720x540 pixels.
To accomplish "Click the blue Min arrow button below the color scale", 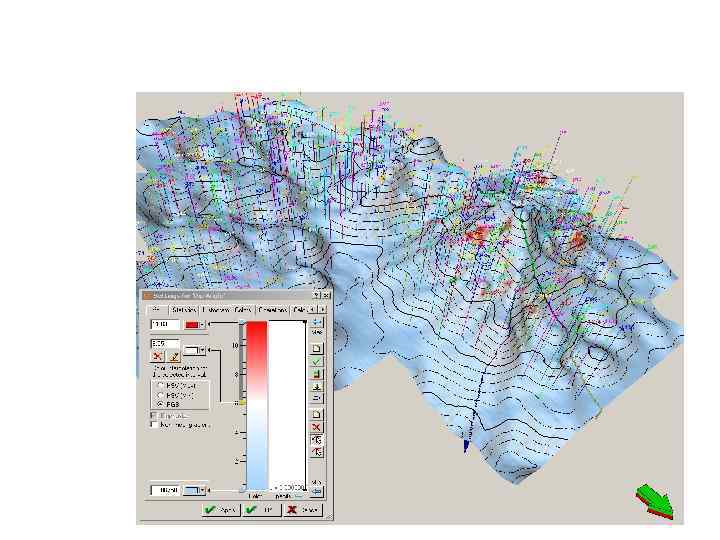I will pos(316,492).
